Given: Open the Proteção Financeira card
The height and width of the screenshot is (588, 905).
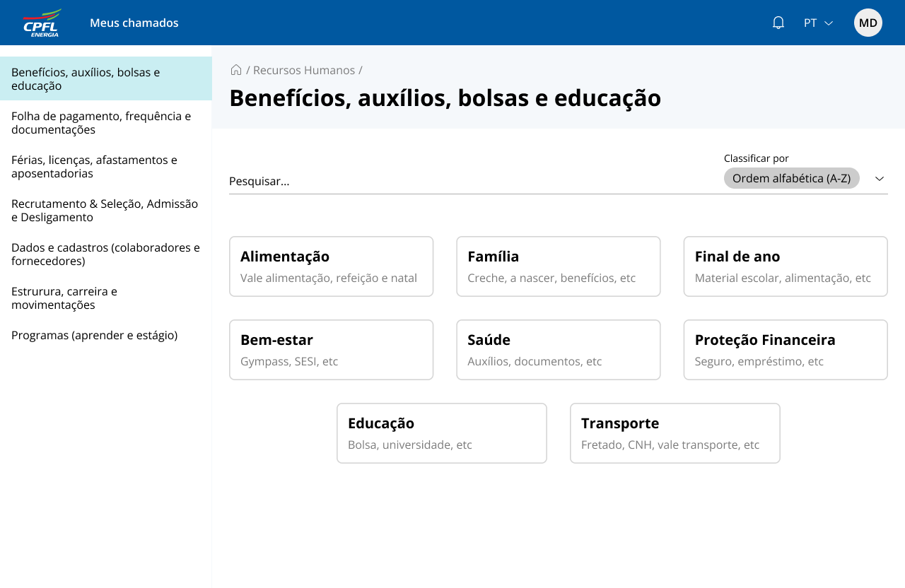Looking at the screenshot, I should tap(786, 350).
